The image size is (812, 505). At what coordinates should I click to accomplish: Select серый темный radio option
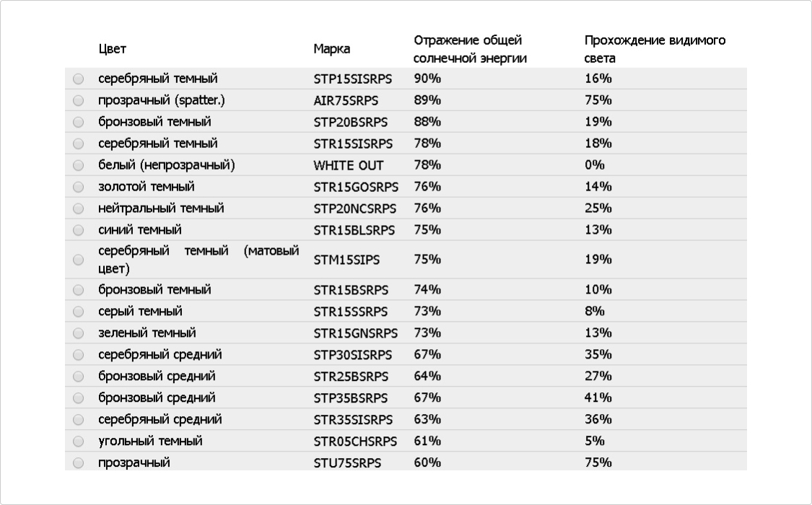78,312
